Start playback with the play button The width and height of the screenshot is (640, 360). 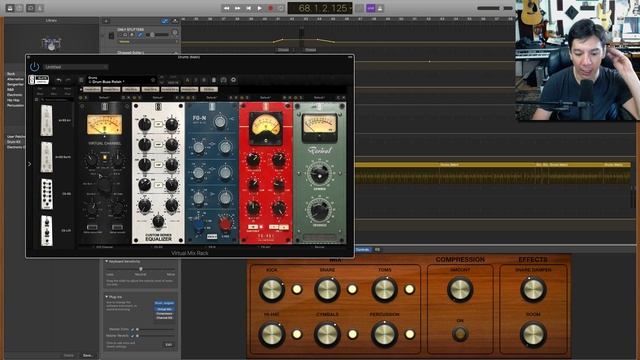pyautogui.click(x=260, y=8)
